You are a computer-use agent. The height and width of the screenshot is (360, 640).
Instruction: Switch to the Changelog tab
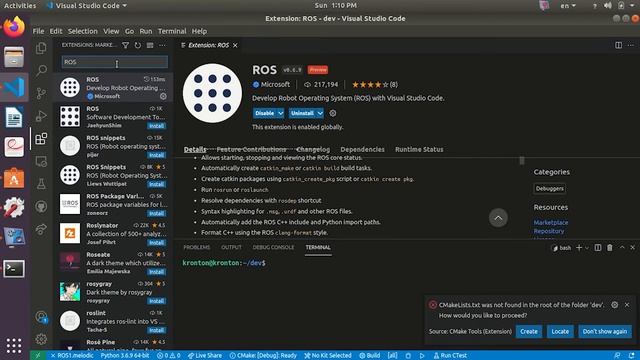(313, 149)
